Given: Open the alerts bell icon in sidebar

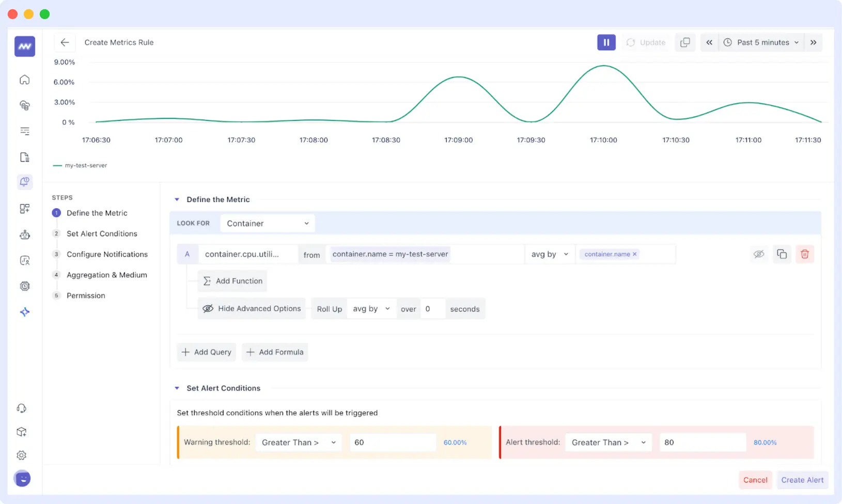Looking at the screenshot, I should tap(24, 182).
